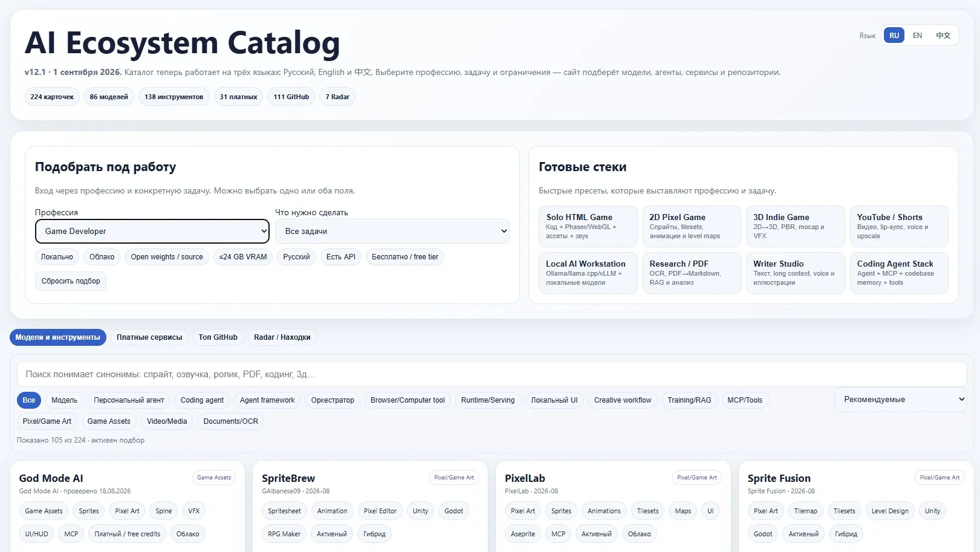Select the RU language button
The width and height of the screenshot is (980, 552).
click(894, 36)
